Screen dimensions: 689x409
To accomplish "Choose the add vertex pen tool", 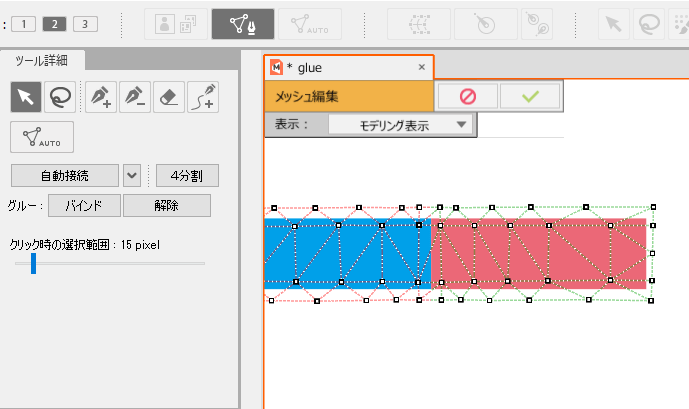I will (x=100, y=97).
